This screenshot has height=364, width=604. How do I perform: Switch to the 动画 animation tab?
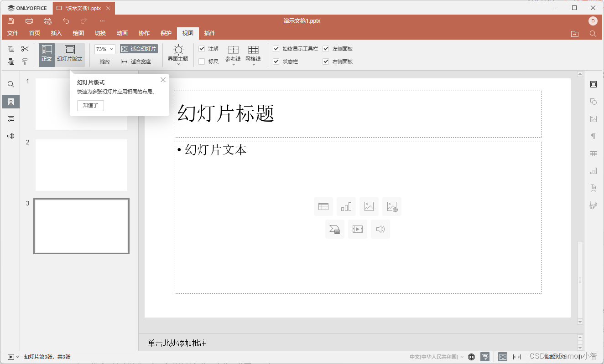pos(122,33)
